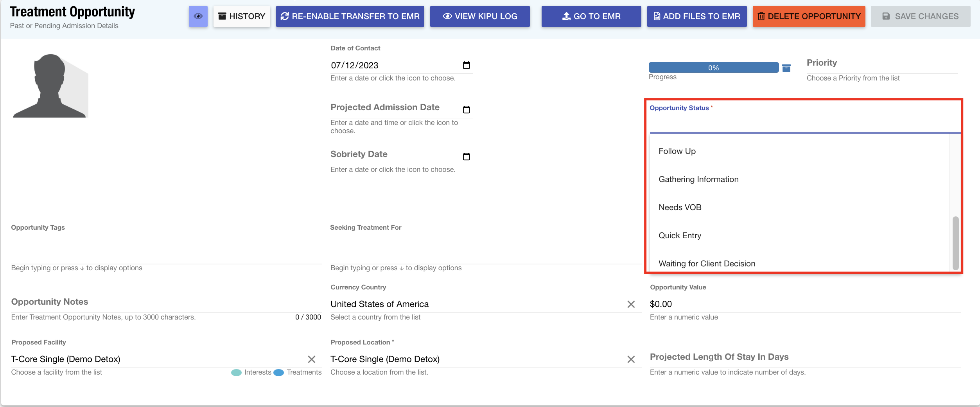The image size is (980, 407).
Task: Clear the Currency Country selection
Action: pyautogui.click(x=631, y=304)
